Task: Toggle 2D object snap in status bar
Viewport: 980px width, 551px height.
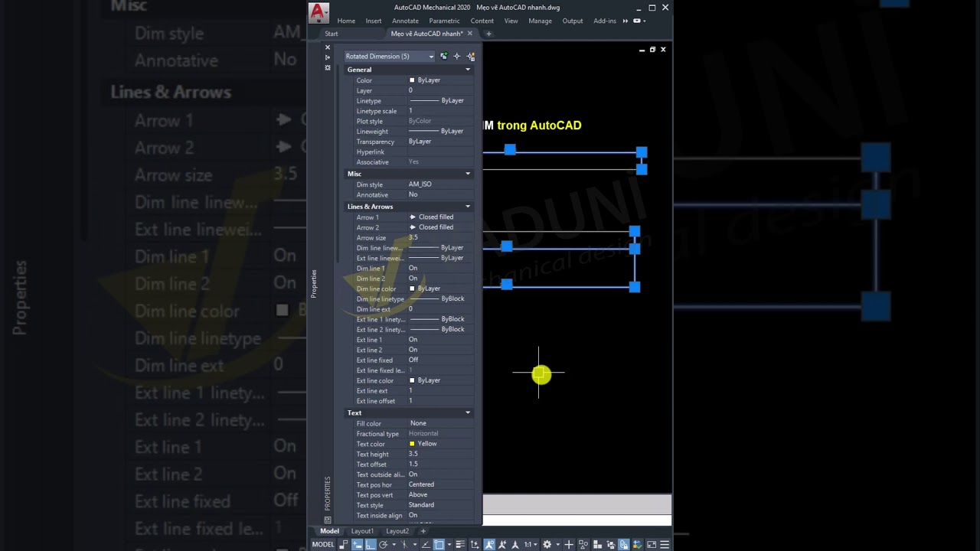Action: point(439,544)
